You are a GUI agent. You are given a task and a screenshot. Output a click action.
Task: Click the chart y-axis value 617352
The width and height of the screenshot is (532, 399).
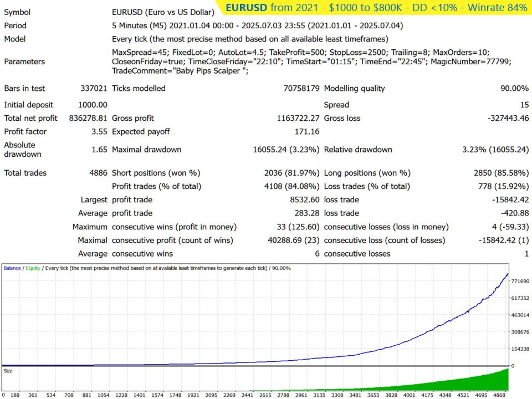(x=520, y=298)
